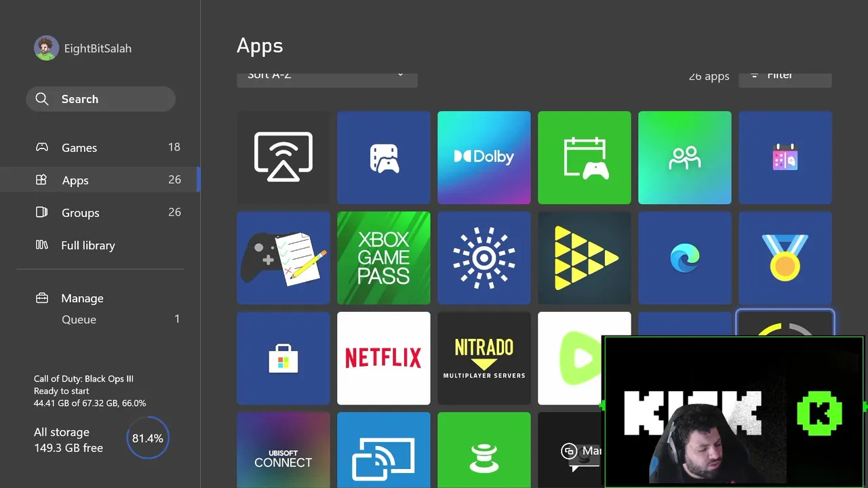Click the Apps page heading
The image size is (868, 488).
260,46
